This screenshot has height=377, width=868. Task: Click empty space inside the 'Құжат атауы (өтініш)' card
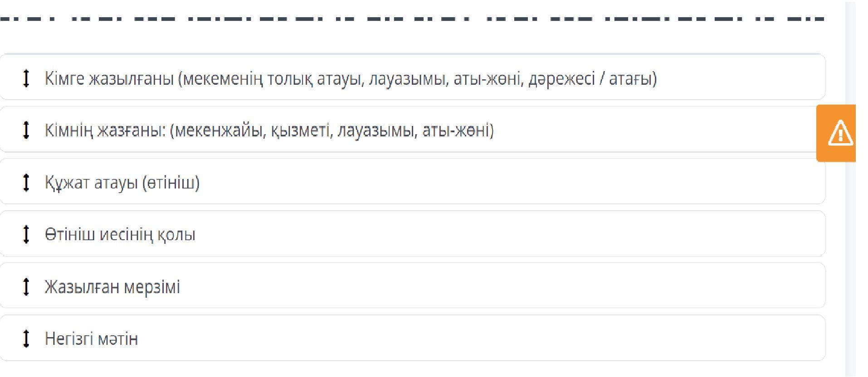pyautogui.click(x=499, y=182)
